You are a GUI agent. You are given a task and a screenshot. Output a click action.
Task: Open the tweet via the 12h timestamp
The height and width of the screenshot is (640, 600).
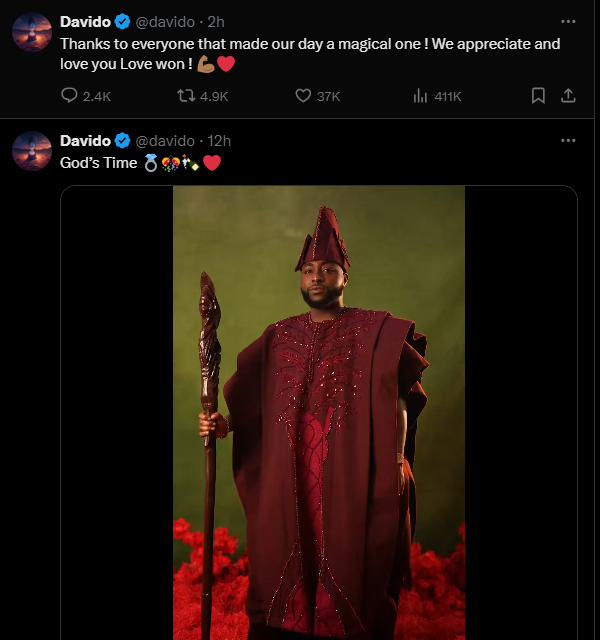click(220, 140)
